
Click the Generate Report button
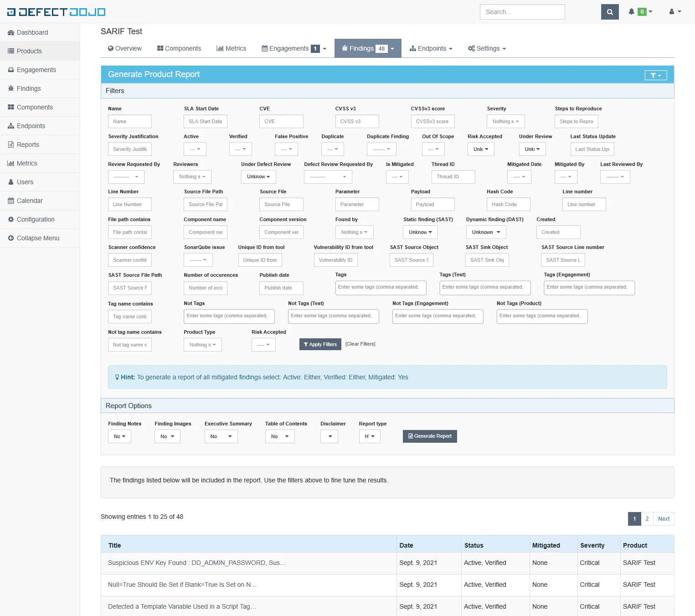[429, 436]
